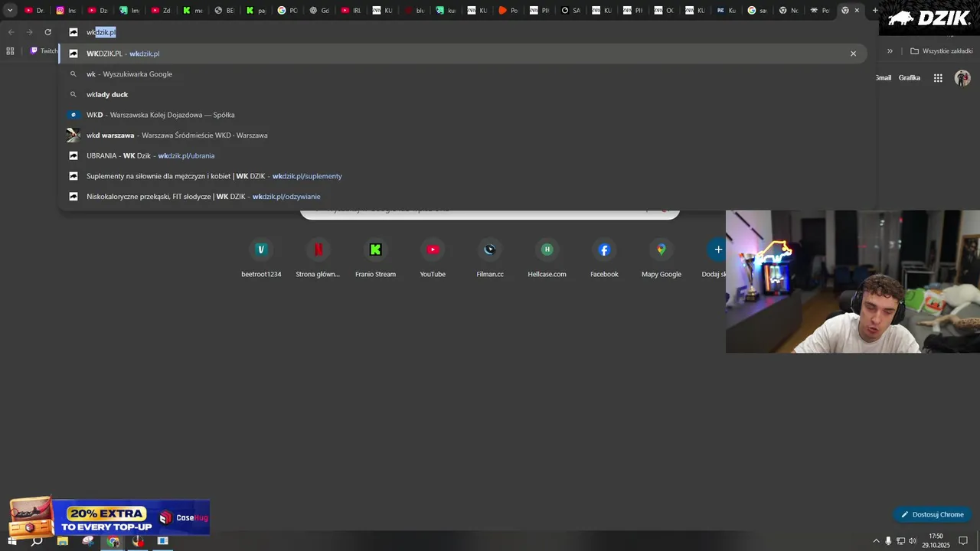Select the WKDZIK.PL - wkdzik.pl suggestion
Viewport: 980px width, 551px height.
tap(463, 54)
